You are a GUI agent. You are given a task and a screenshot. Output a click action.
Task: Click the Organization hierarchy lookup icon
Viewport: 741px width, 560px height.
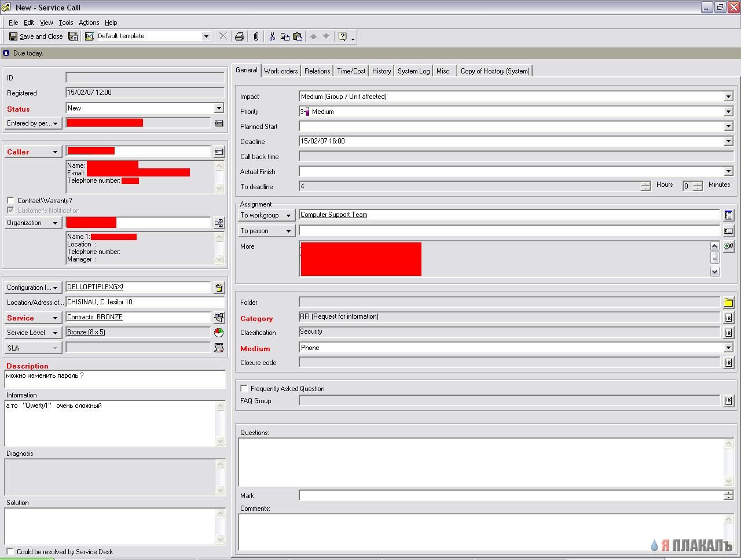(219, 223)
